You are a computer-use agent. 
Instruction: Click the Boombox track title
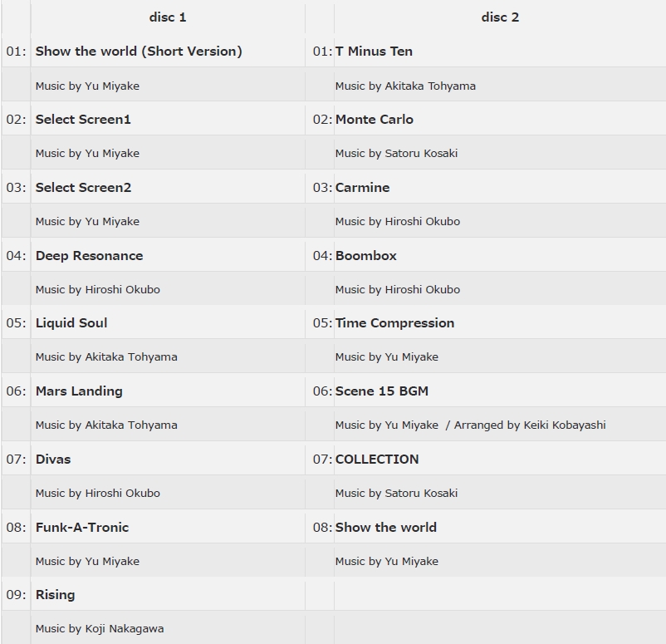click(366, 256)
